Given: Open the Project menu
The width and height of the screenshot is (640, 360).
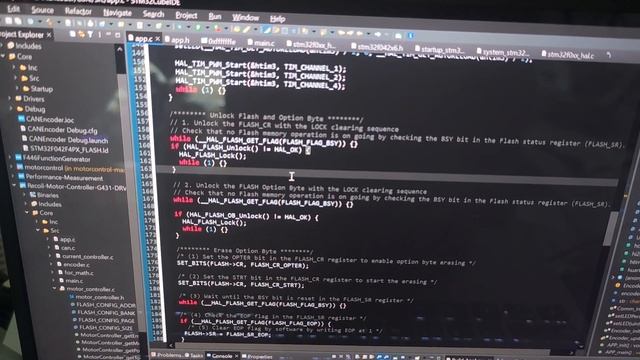Looking at the screenshot, I should [186, 16].
